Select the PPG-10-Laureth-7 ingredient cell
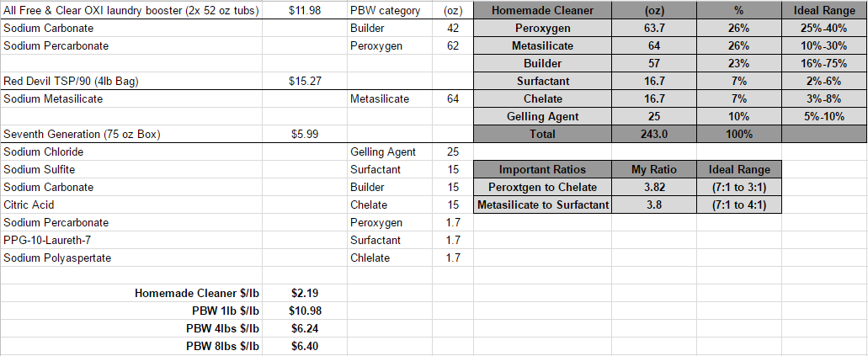Image resolution: width=868 pixels, height=356 pixels. click(131, 241)
